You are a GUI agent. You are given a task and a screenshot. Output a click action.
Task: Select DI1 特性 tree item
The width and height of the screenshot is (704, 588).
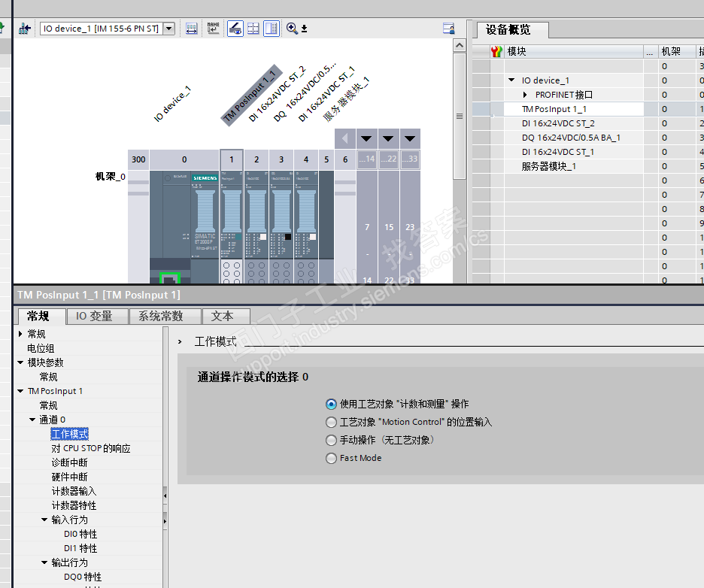click(x=80, y=548)
